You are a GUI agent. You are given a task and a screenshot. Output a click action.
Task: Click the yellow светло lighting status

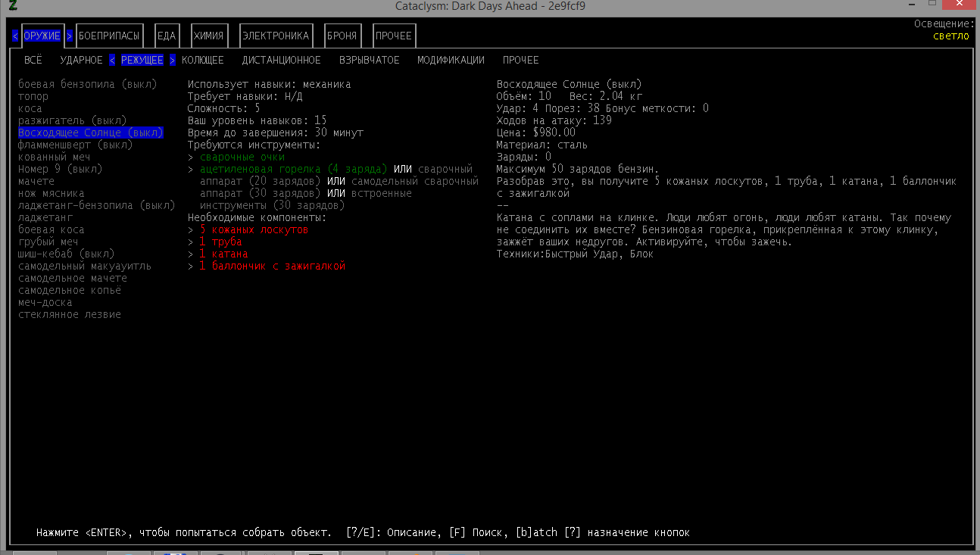[x=951, y=36]
